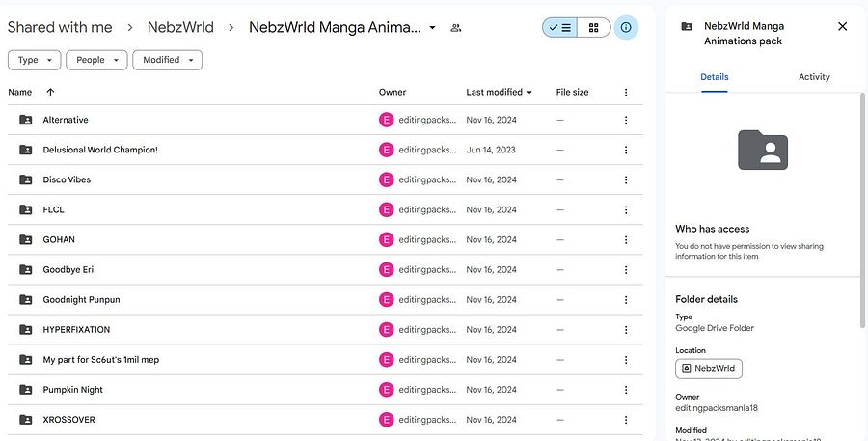The height and width of the screenshot is (441, 868).
Task: Select the FLCL folder name
Action: pos(53,209)
